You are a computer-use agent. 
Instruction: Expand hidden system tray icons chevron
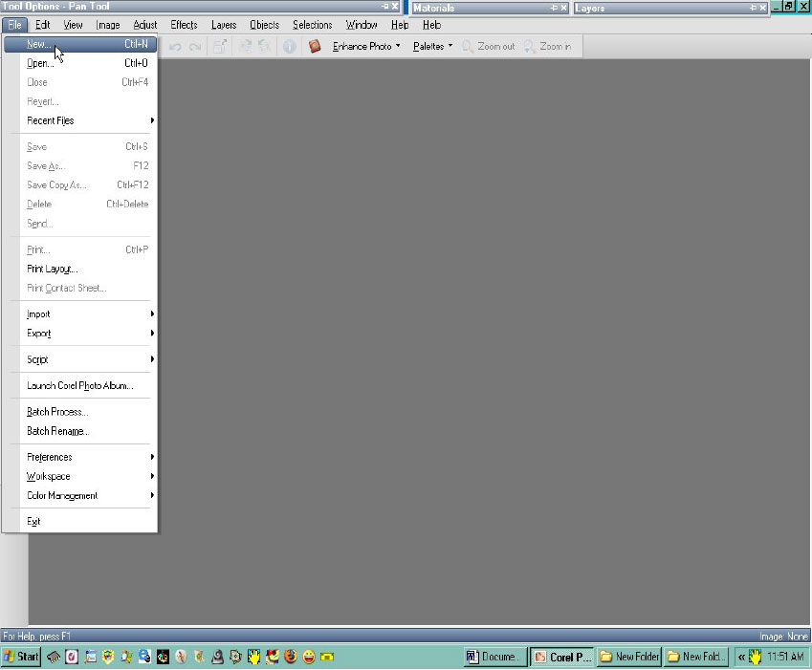pos(741,657)
